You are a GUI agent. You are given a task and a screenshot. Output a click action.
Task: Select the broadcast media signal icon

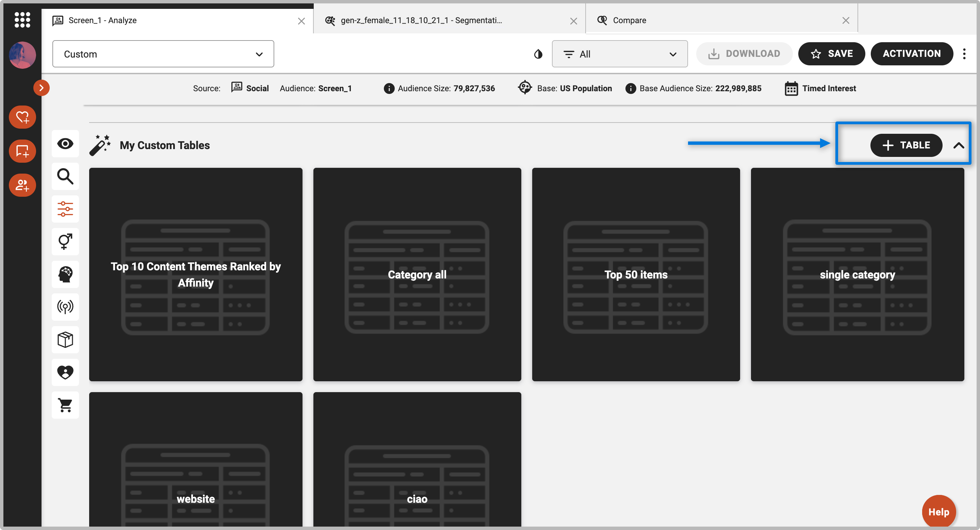65,307
